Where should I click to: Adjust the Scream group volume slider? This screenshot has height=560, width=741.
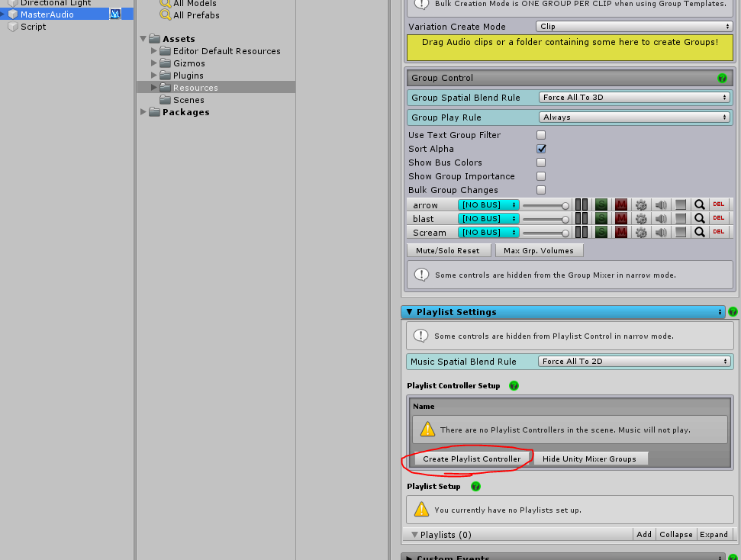coord(545,233)
